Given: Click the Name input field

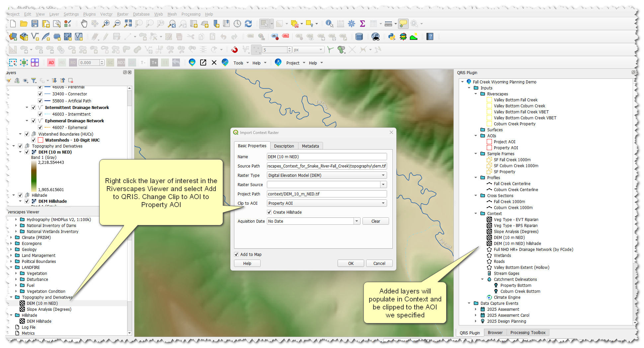Looking at the screenshot, I should (x=327, y=157).
